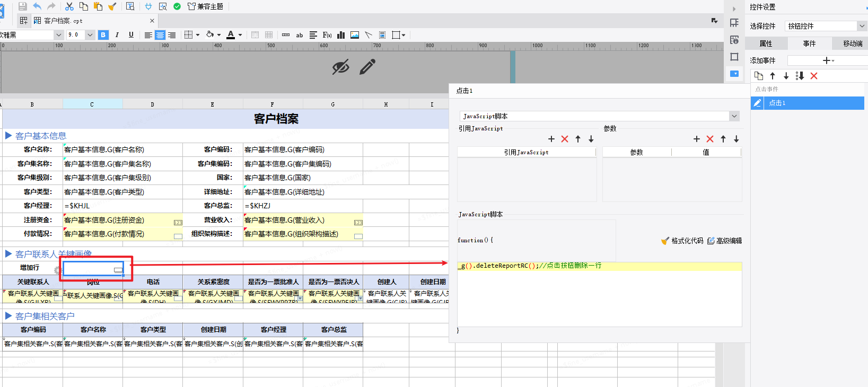Expand the 选择控件 widget type dropdown
Viewport: 868px width, 387px height.
[x=861, y=26]
